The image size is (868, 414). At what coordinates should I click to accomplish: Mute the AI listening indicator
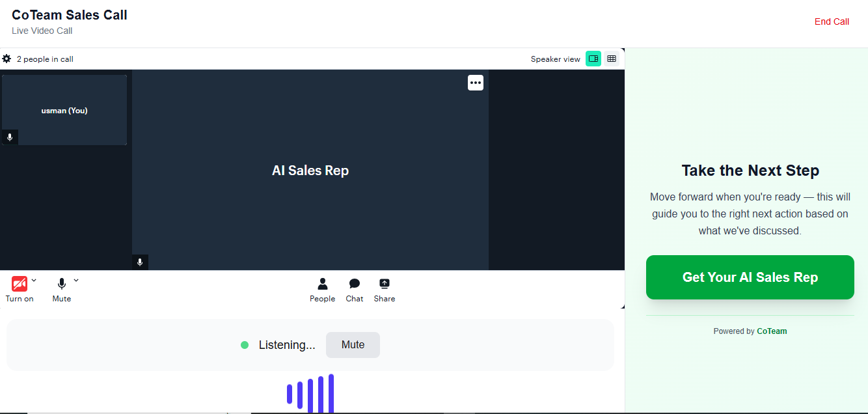tap(353, 344)
